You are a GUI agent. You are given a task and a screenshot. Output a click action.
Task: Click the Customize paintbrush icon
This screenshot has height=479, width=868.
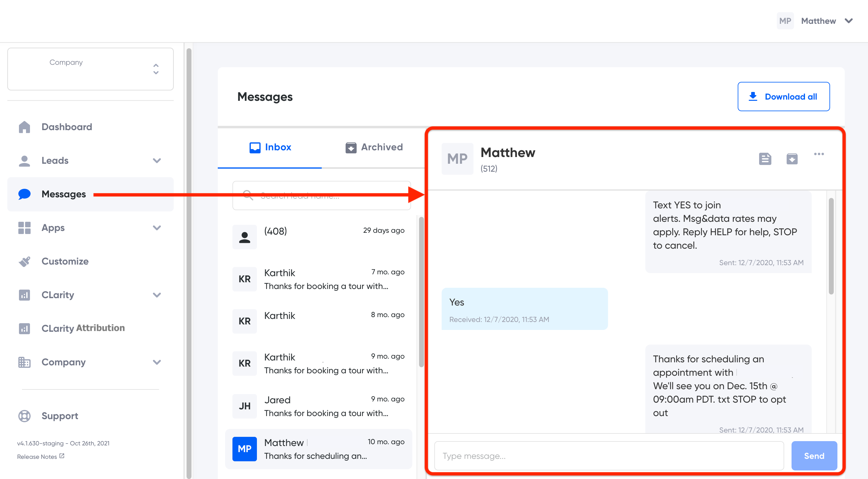point(24,261)
